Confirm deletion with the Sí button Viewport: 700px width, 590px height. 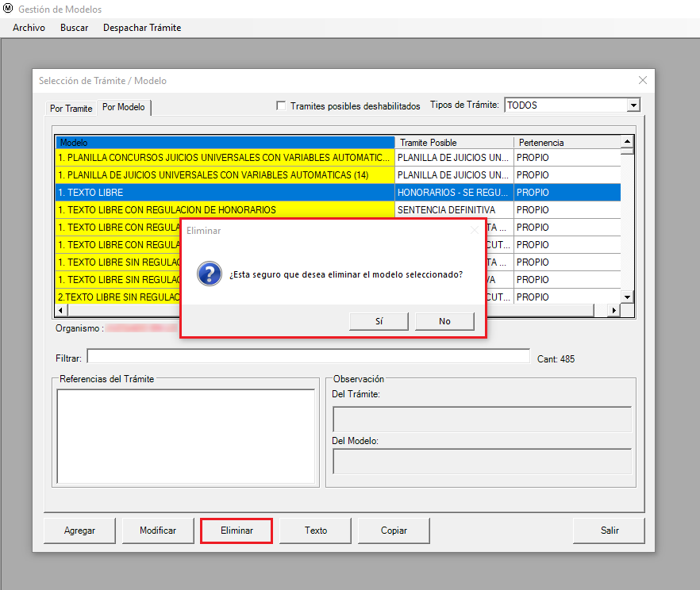(x=379, y=321)
